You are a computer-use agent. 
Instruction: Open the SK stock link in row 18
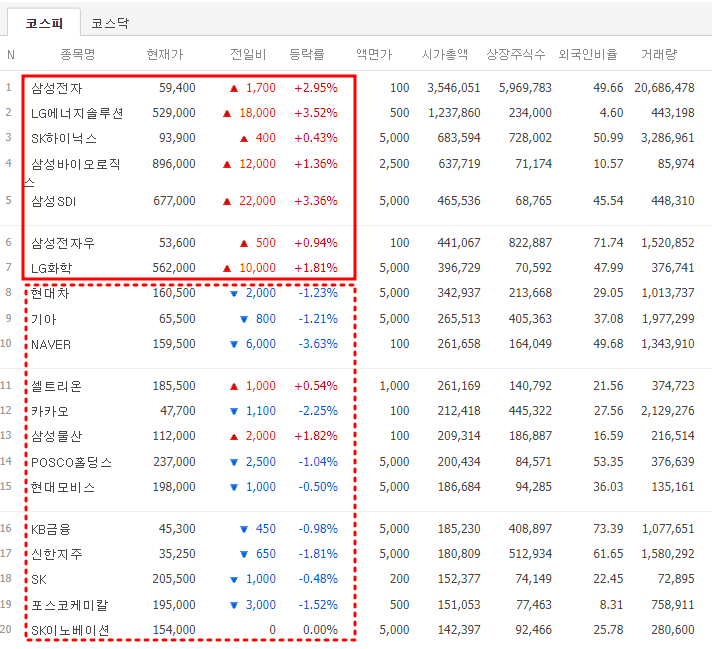click(39, 579)
